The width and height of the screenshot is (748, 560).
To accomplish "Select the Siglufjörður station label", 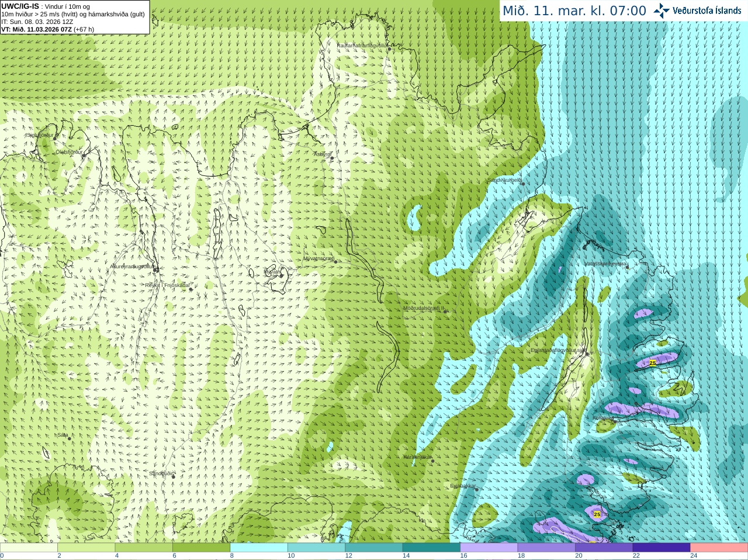I will (x=40, y=135).
